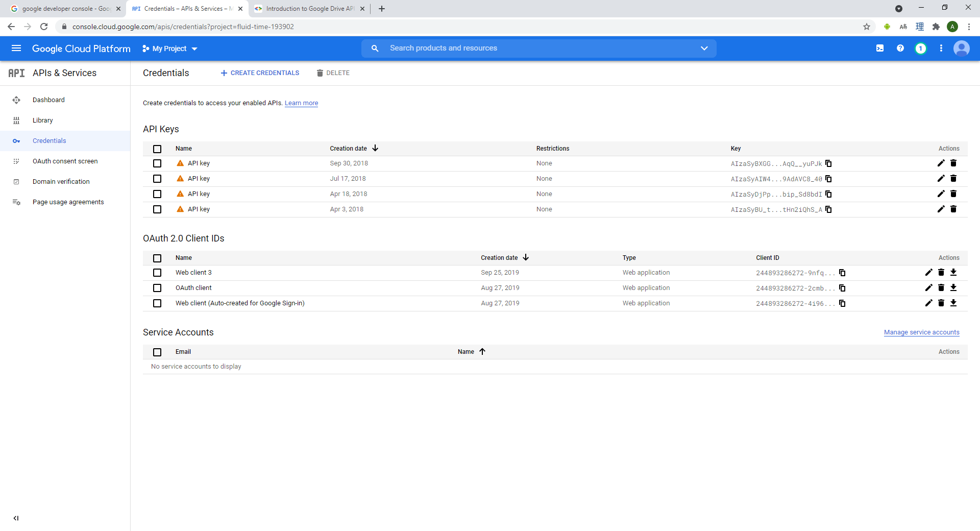Open the navigation hamburger menu
The width and height of the screenshot is (980, 531).
click(x=16, y=48)
